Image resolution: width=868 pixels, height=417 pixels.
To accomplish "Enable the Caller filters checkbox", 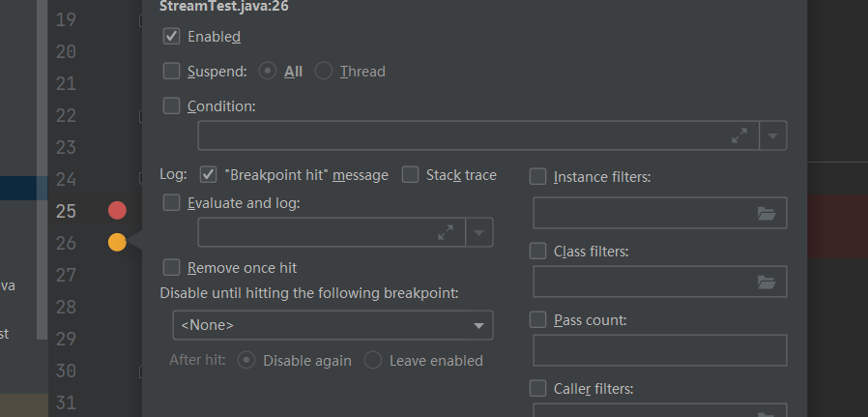I will point(538,389).
